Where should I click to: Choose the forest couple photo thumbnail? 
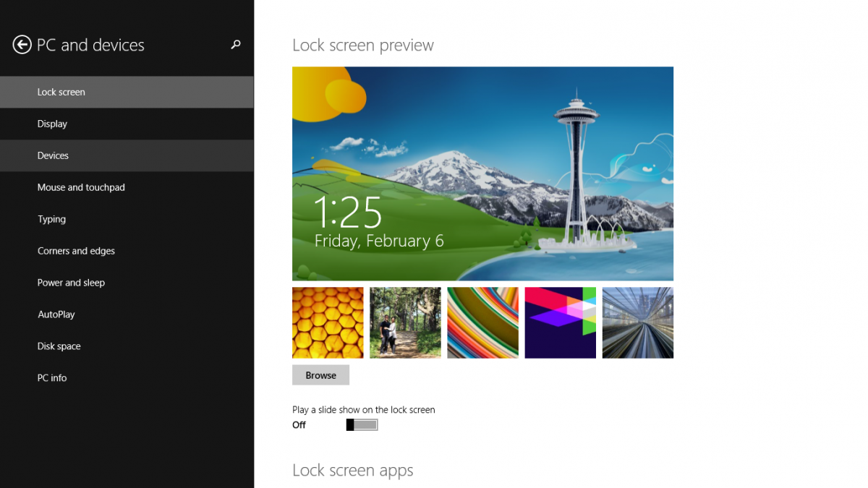click(405, 322)
